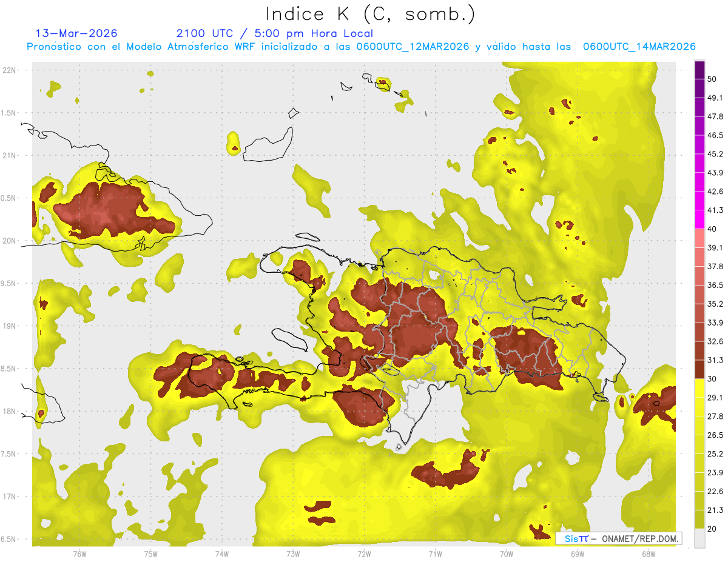Click the '36.5' value on the color scale
Screen dimensions: 728x562
[715, 286]
